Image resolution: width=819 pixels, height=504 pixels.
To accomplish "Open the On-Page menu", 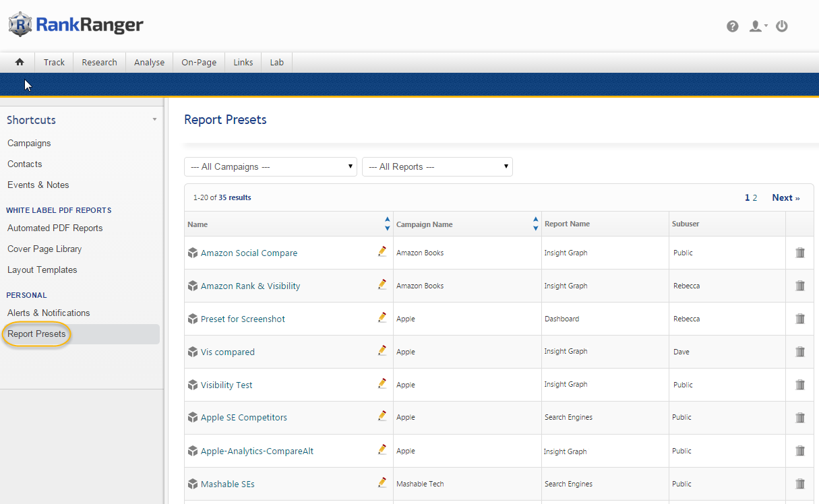I will pyautogui.click(x=199, y=62).
